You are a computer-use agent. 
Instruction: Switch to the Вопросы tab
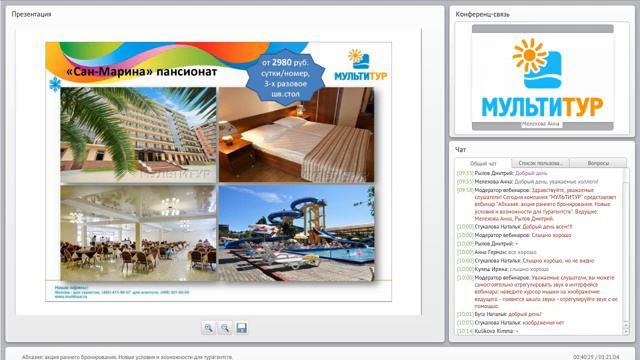598,163
